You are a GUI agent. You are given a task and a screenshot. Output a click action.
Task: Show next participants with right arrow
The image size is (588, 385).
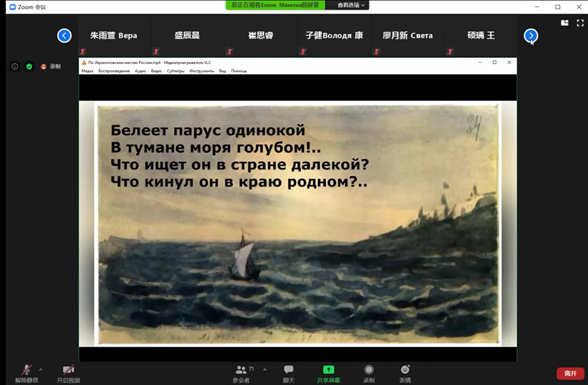coord(531,36)
